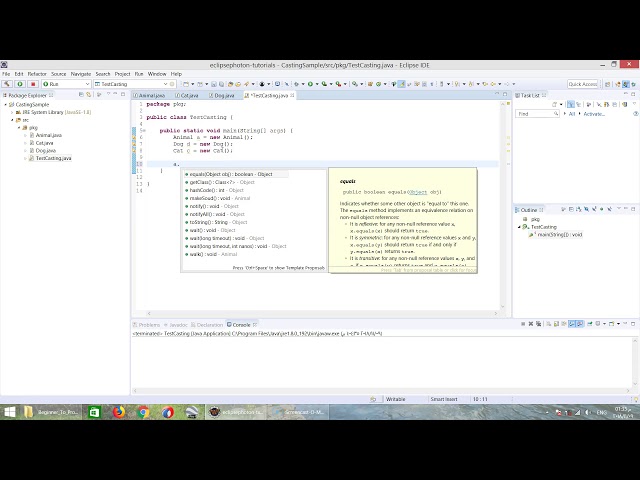Open the Outline view menu triangle
This screenshot has width=640, height=480.
tap(619, 209)
